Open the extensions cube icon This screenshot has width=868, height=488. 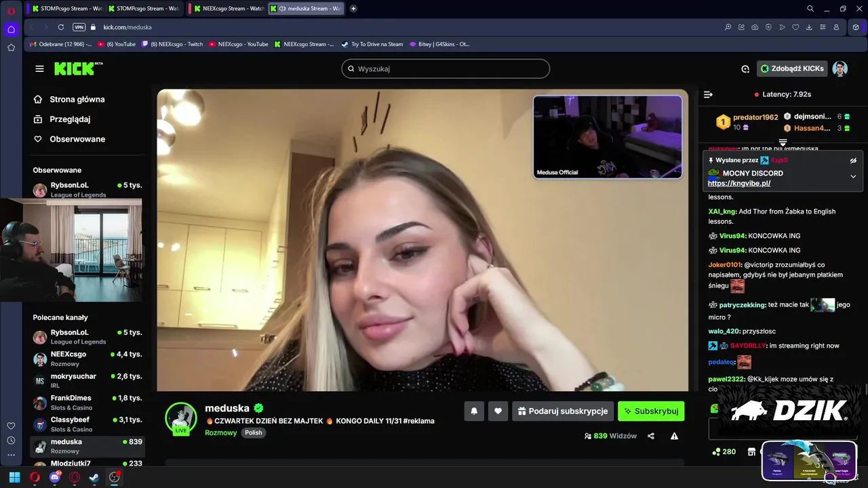856,27
